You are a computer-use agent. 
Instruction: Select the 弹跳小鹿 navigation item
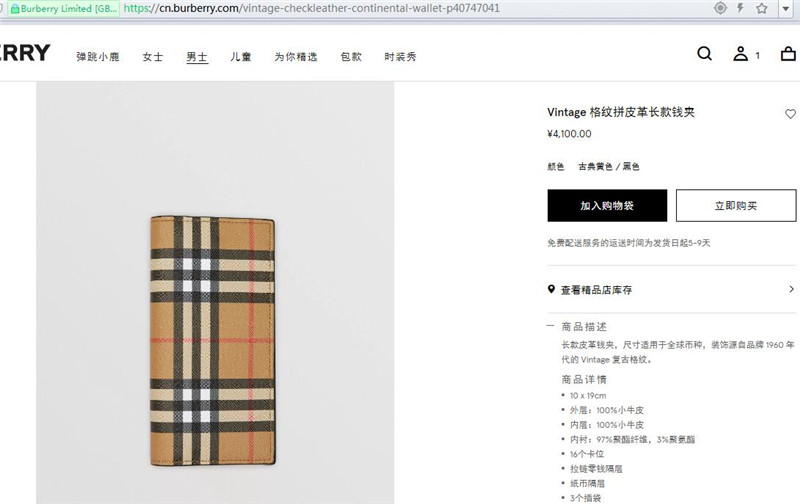[x=98, y=57]
